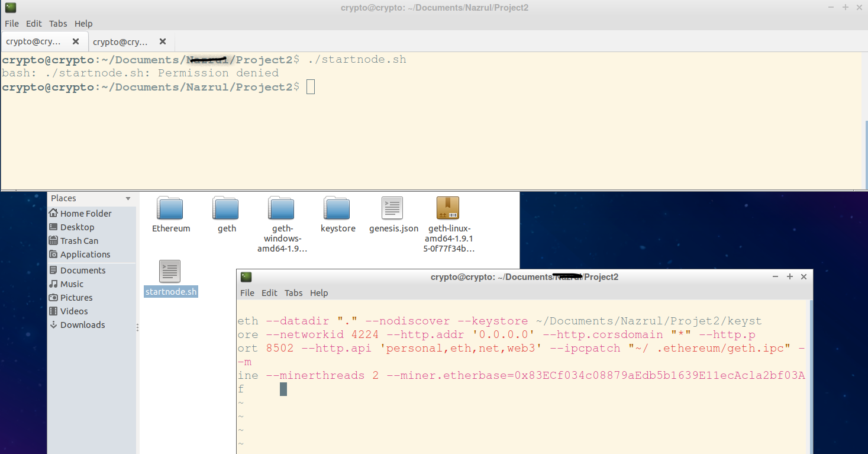This screenshot has width=868, height=454.
Task: Open Edit menu in the tabbed terminal window
Action: (34, 24)
